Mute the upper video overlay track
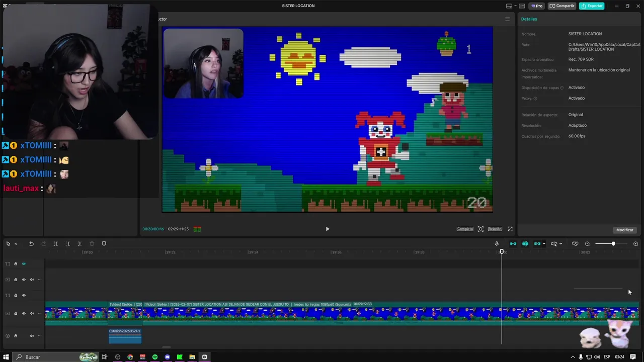This screenshot has width=644, height=362. pos(32,280)
